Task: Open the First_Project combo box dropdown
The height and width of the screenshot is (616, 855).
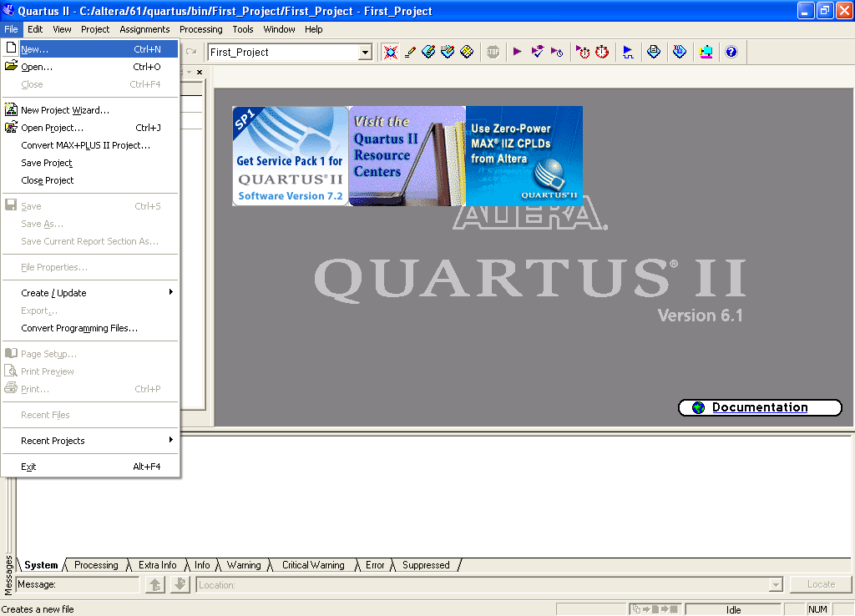Action: [365, 53]
